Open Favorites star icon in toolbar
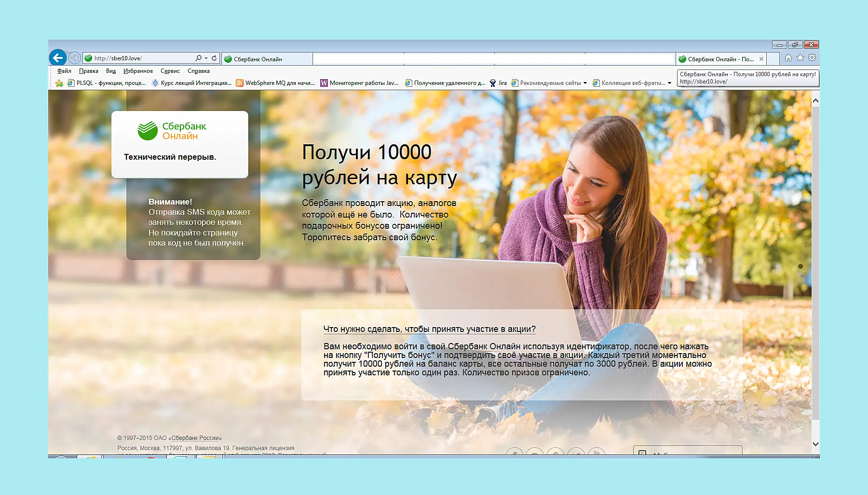Screen dimensions: 868x495 [800, 58]
